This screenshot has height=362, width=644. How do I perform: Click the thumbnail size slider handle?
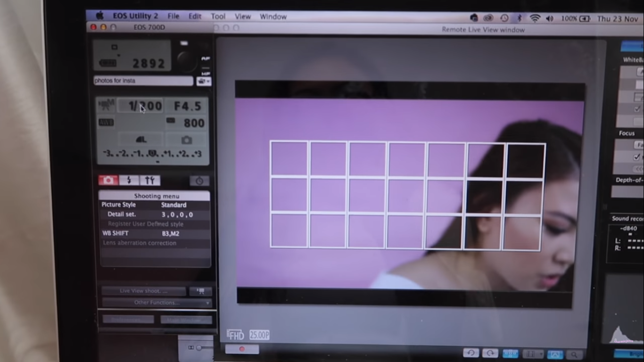(x=199, y=348)
